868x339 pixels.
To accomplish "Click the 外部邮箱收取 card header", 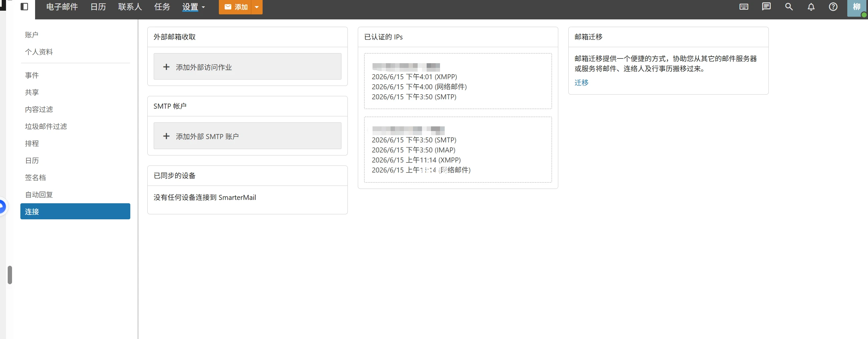I will coord(247,37).
